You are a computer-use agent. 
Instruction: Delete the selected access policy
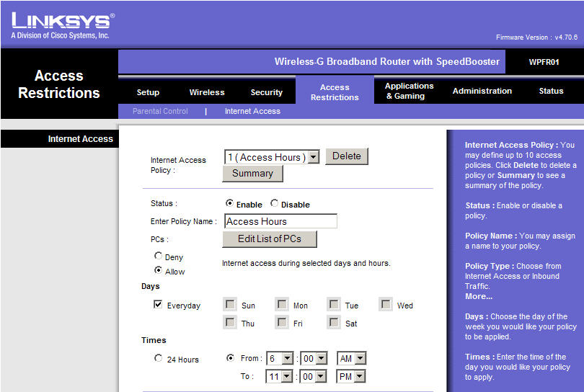click(x=346, y=156)
